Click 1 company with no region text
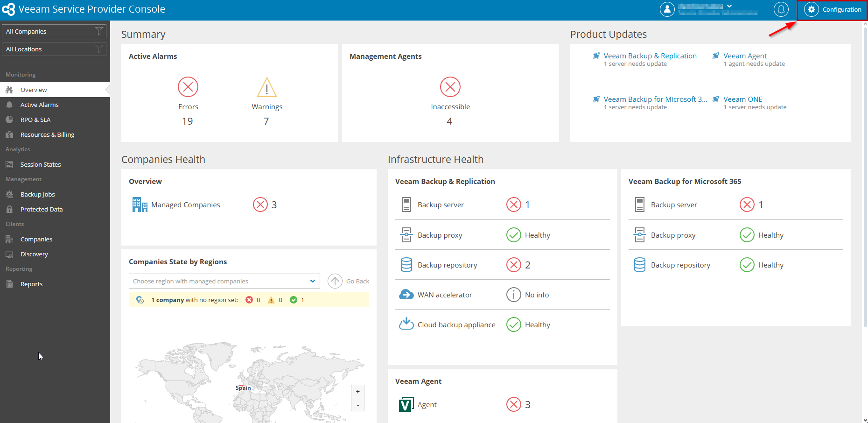The height and width of the screenshot is (423, 868). coord(195,300)
